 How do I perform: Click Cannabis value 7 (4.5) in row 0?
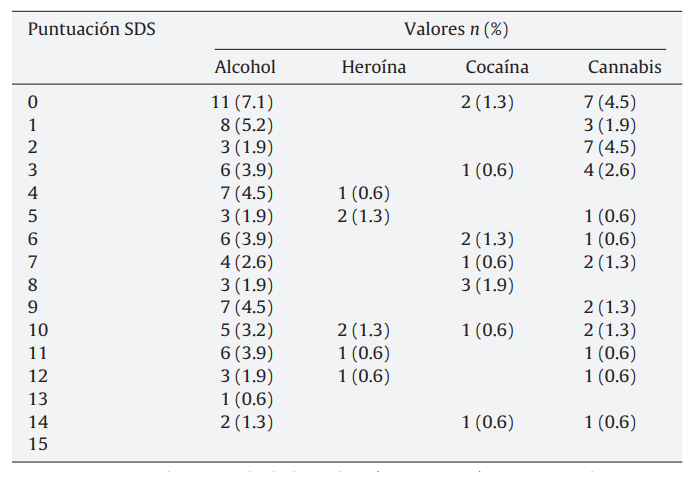point(610,102)
